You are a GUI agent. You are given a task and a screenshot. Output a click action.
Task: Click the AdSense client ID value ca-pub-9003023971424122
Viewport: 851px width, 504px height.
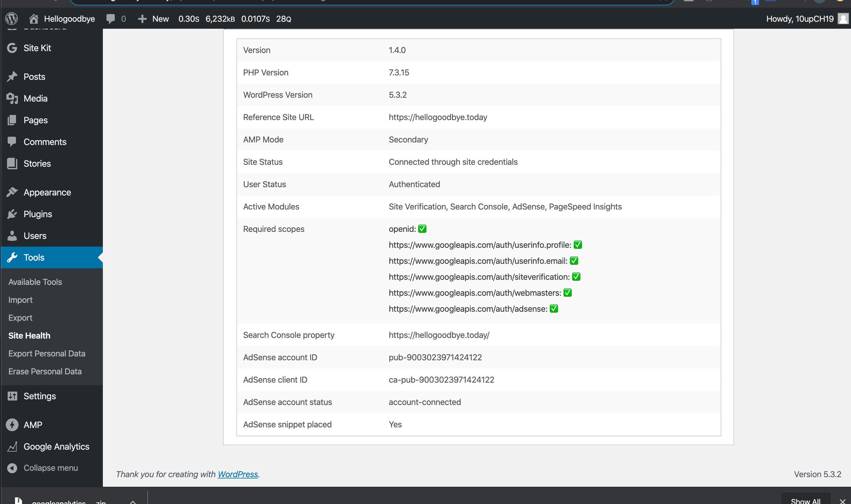pos(441,380)
